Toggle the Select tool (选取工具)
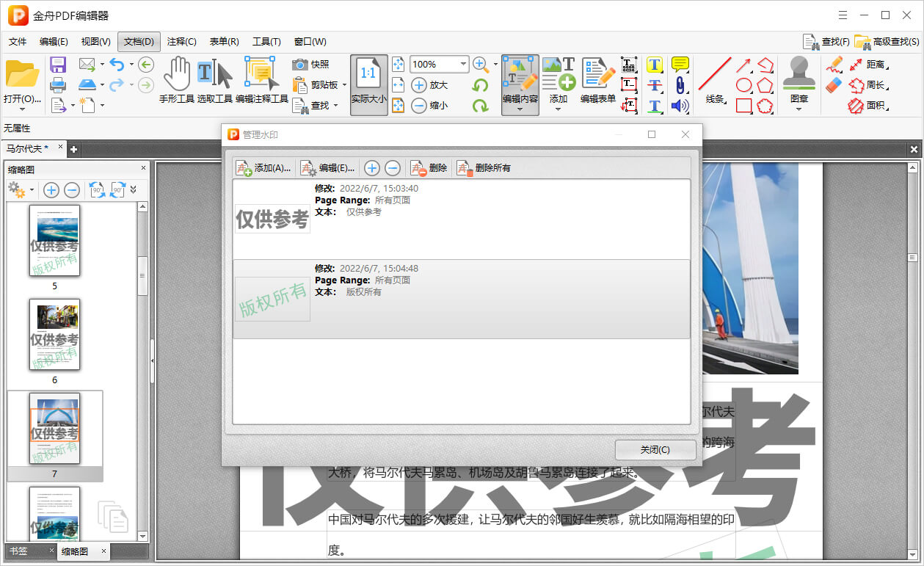Screen dimensions: 924x566 pos(214,81)
